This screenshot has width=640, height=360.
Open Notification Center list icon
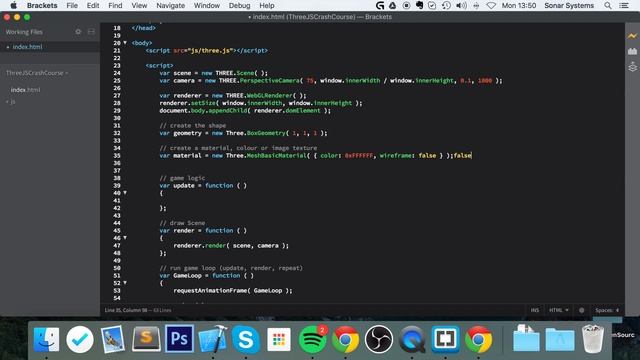pos(624,6)
